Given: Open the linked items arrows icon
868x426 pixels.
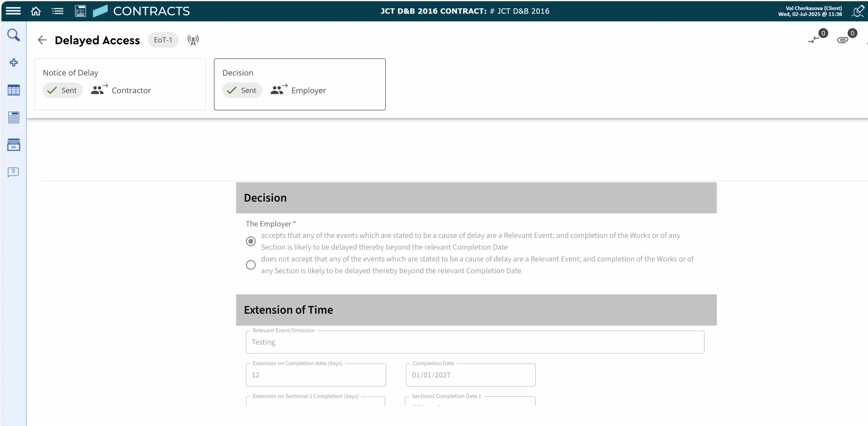Looking at the screenshot, I should [814, 40].
